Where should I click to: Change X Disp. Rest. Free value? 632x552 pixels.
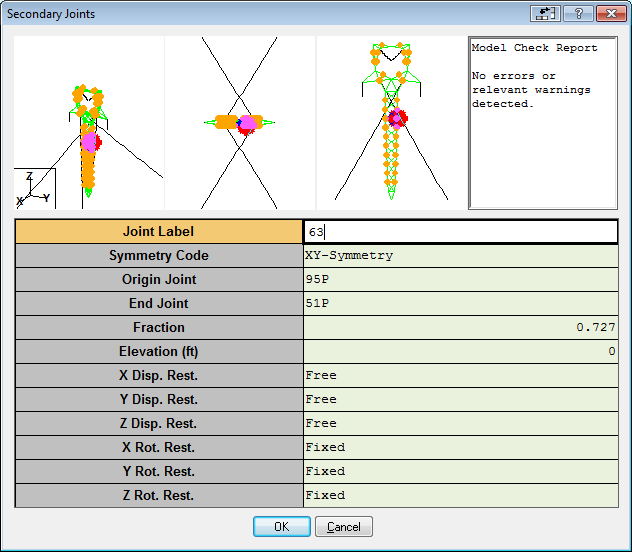(x=461, y=376)
